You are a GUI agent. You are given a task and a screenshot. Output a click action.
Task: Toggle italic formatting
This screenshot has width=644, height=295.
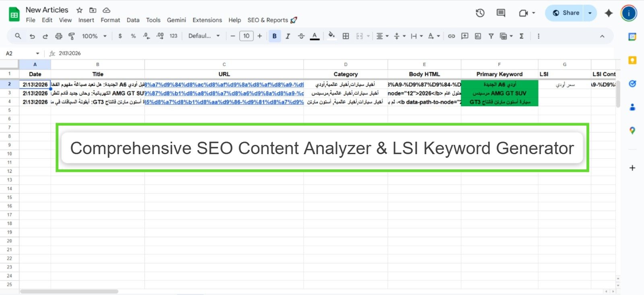[288, 36]
